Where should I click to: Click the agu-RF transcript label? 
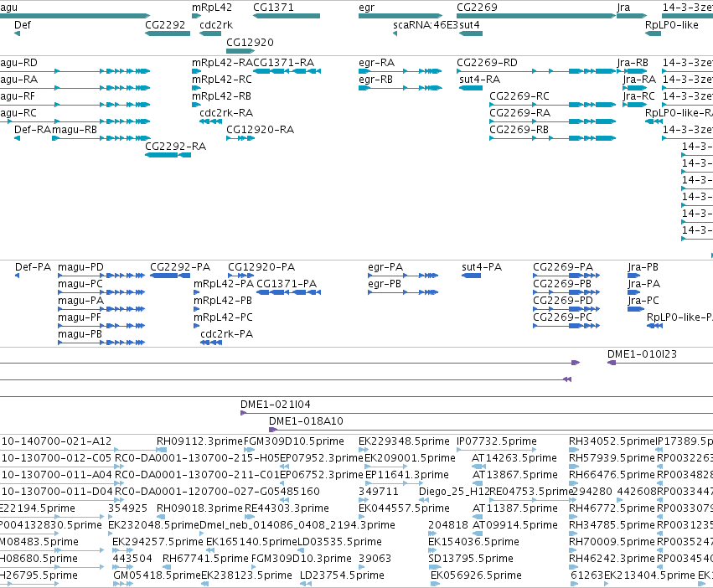[18, 96]
